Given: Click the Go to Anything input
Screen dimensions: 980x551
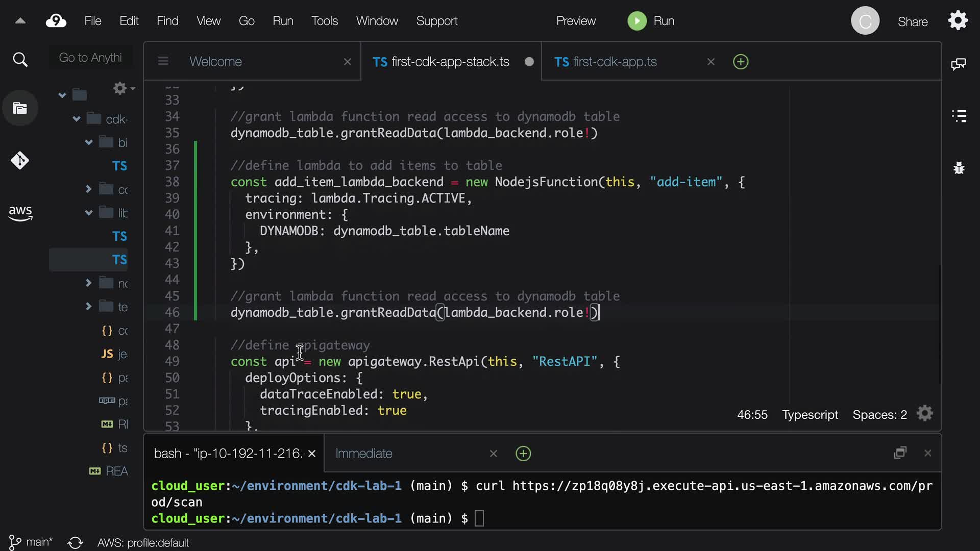Looking at the screenshot, I should (x=90, y=58).
